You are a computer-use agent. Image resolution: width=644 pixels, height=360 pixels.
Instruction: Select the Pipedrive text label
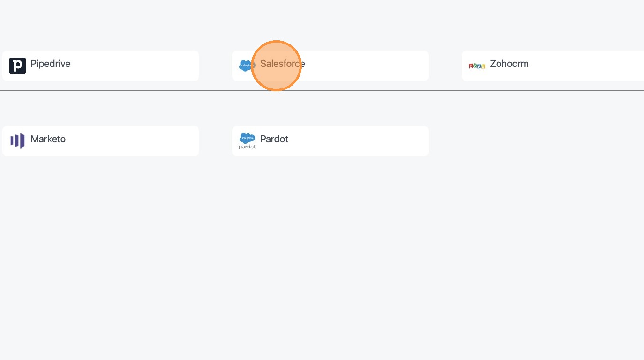tap(51, 64)
